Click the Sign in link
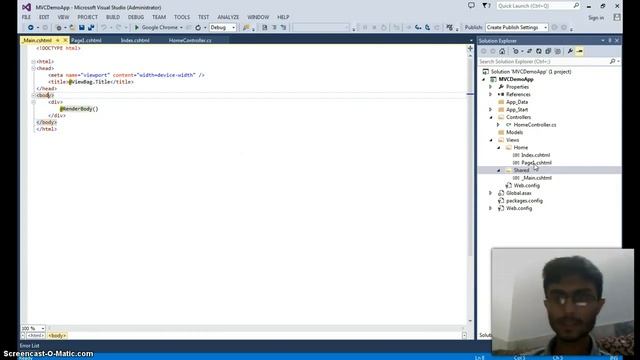 596,18
